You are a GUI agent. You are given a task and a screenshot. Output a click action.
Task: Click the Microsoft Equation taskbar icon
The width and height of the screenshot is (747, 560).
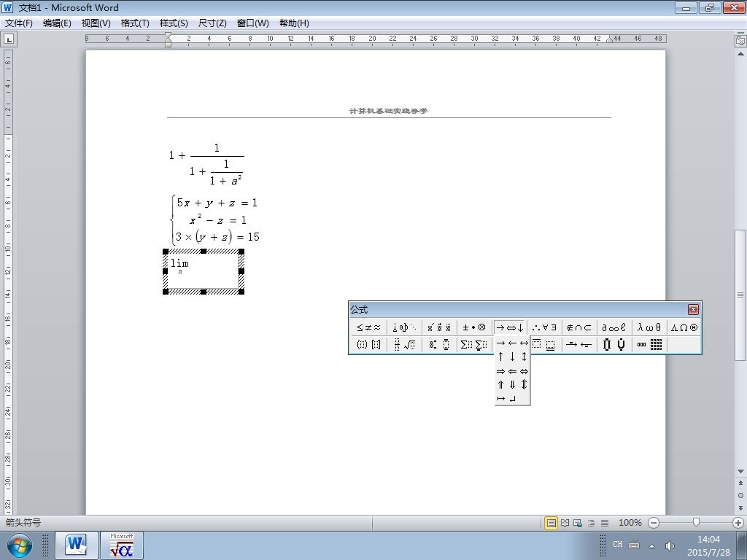tap(122, 545)
